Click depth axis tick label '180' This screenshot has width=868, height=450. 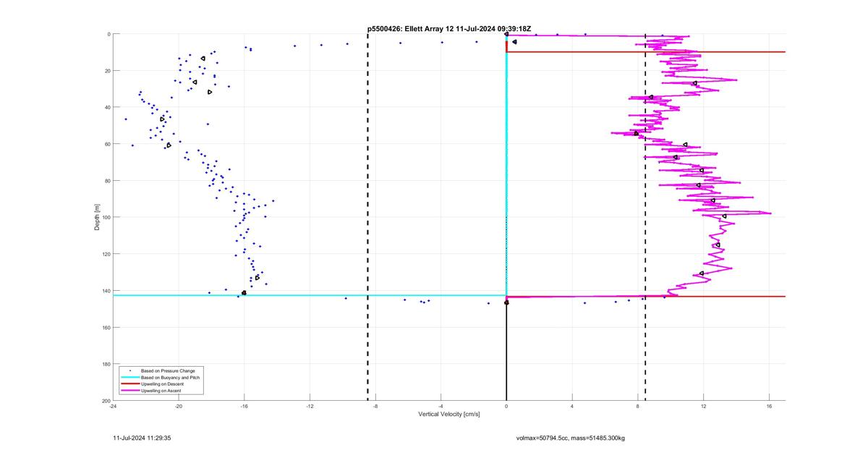[106, 364]
